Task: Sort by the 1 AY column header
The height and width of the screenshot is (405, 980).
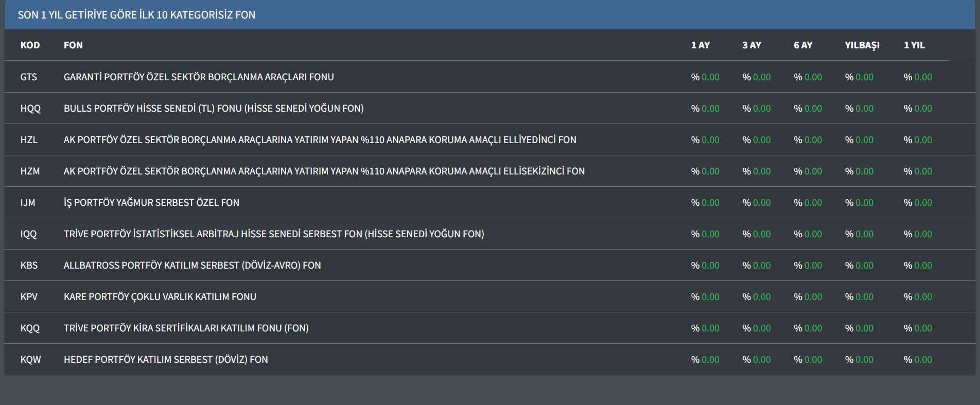Action: click(x=700, y=45)
